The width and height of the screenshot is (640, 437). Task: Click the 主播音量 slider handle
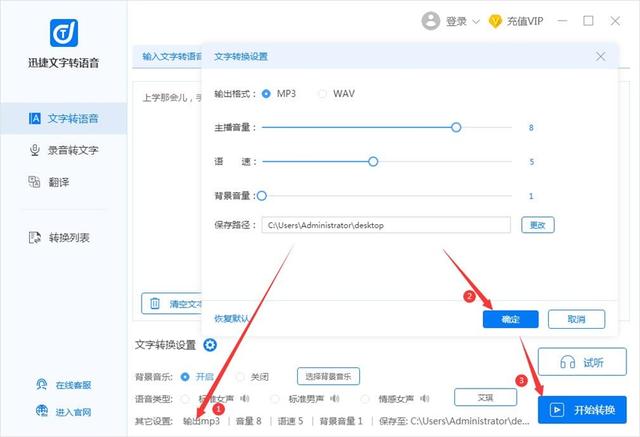456,128
